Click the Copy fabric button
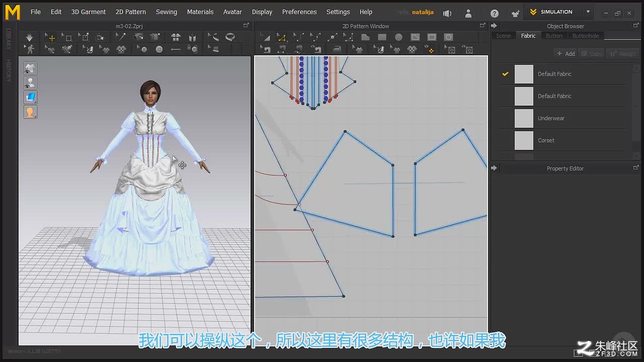This screenshot has width=644, height=362. click(x=592, y=53)
